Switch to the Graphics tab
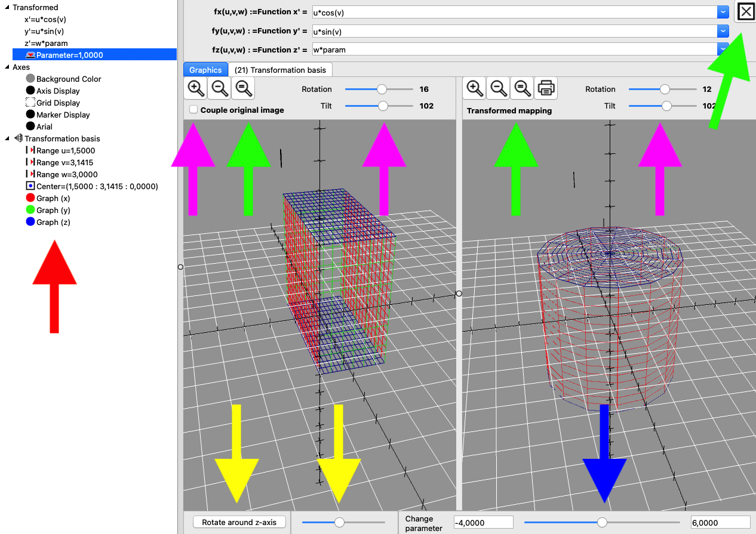This screenshot has height=534, width=756. 205,70
